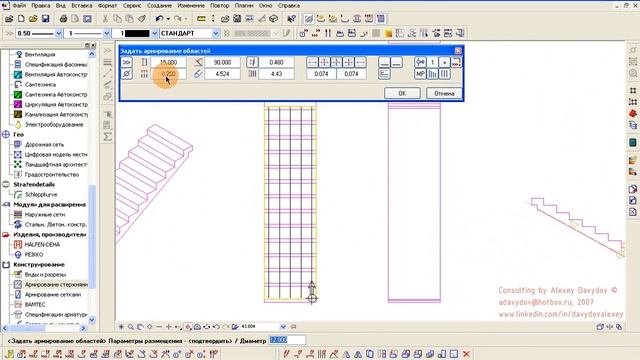
Task: Select the Вентиляция module
Action: pos(40,54)
